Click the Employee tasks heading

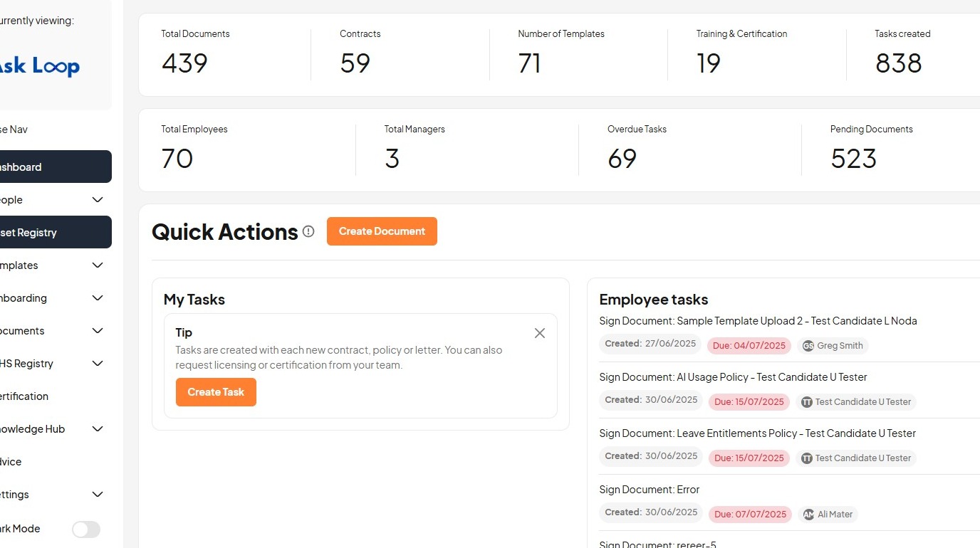(x=654, y=300)
